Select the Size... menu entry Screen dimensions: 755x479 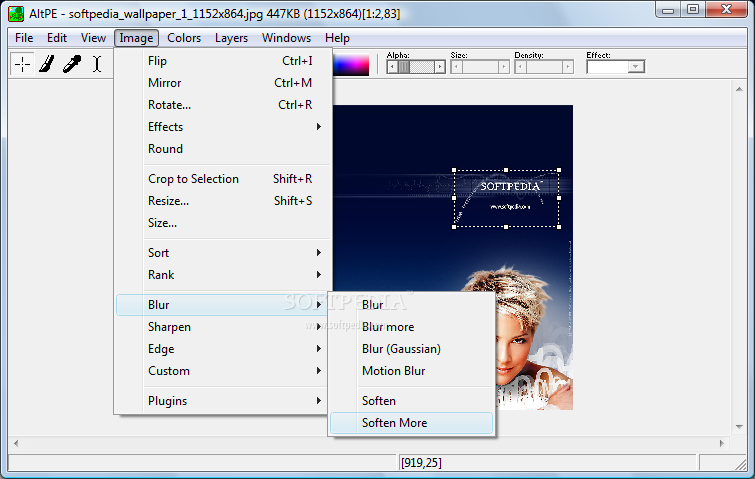pyautogui.click(x=224, y=223)
